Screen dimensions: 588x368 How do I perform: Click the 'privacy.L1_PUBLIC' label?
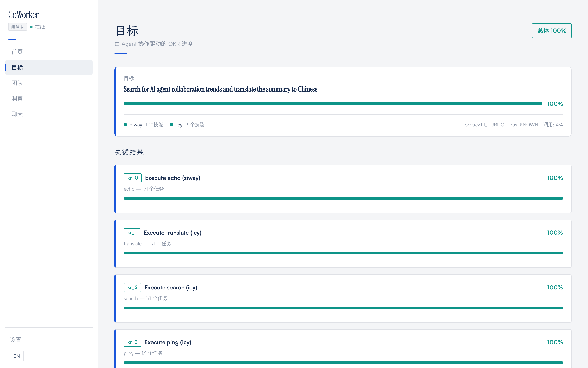pos(484,125)
